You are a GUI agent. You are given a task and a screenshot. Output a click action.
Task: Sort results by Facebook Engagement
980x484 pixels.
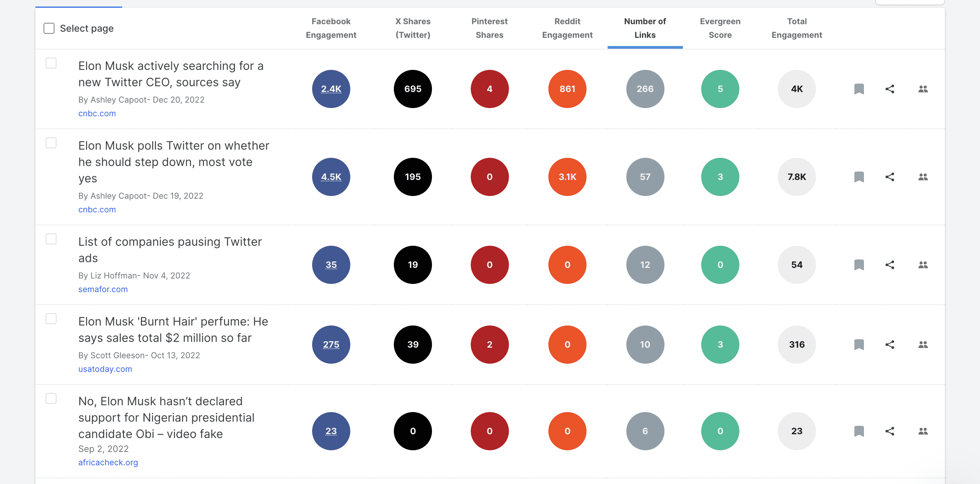pyautogui.click(x=331, y=28)
